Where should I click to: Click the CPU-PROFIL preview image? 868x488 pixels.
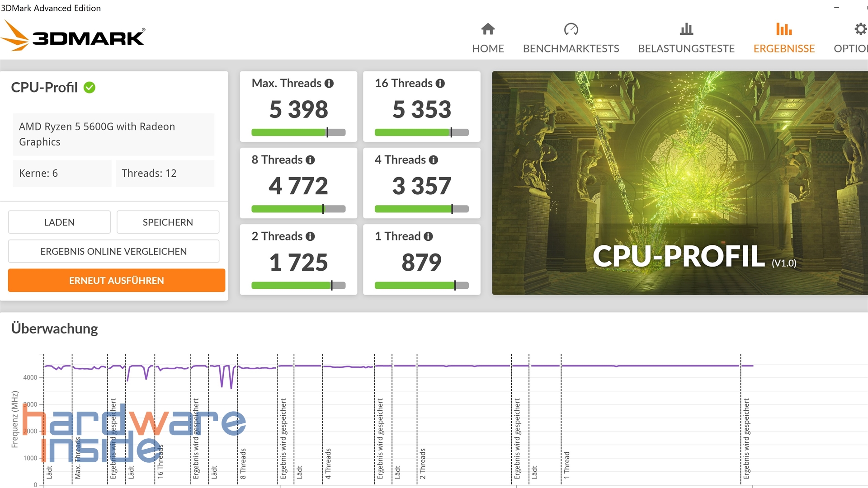(x=679, y=183)
